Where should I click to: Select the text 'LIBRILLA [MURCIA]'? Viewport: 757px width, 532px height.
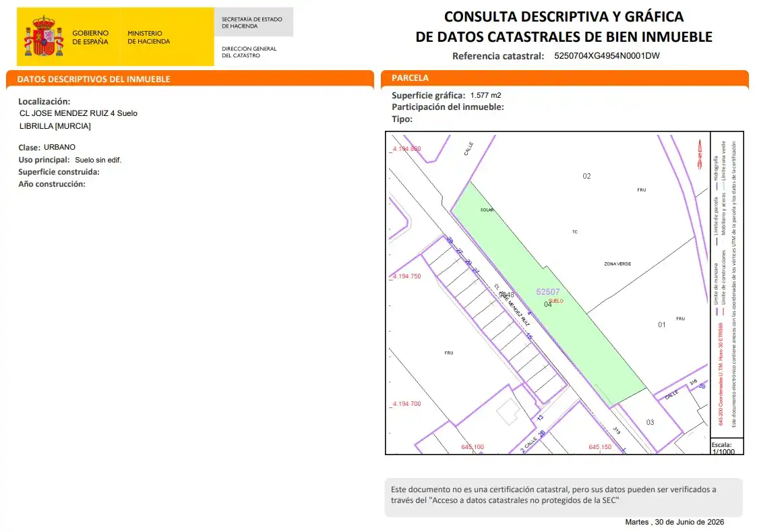pos(55,126)
